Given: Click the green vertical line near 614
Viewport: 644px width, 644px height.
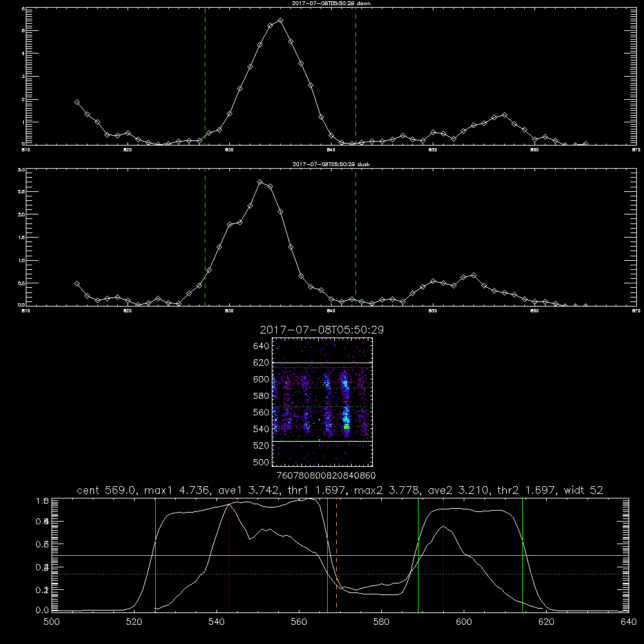Looking at the screenshot, I should click(522, 555).
